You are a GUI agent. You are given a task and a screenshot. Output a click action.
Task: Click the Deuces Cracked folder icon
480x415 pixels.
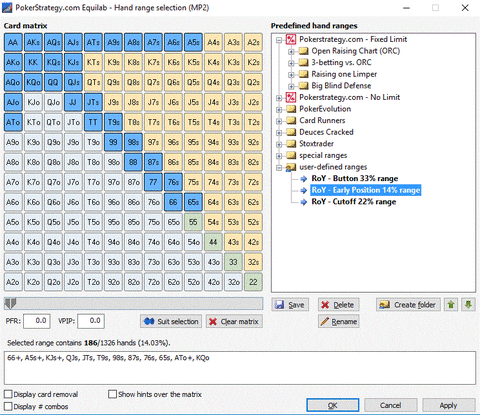[291, 132]
